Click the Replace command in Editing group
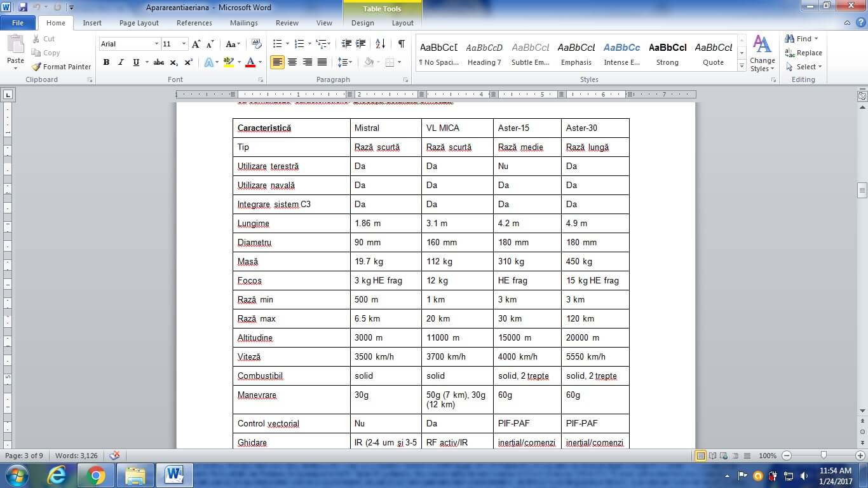868x488 pixels. click(804, 53)
